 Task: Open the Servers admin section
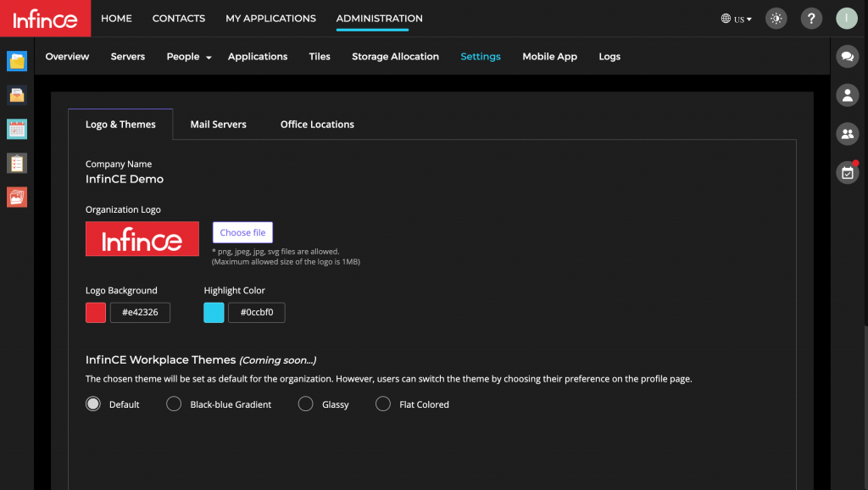pyautogui.click(x=128, y=57)
